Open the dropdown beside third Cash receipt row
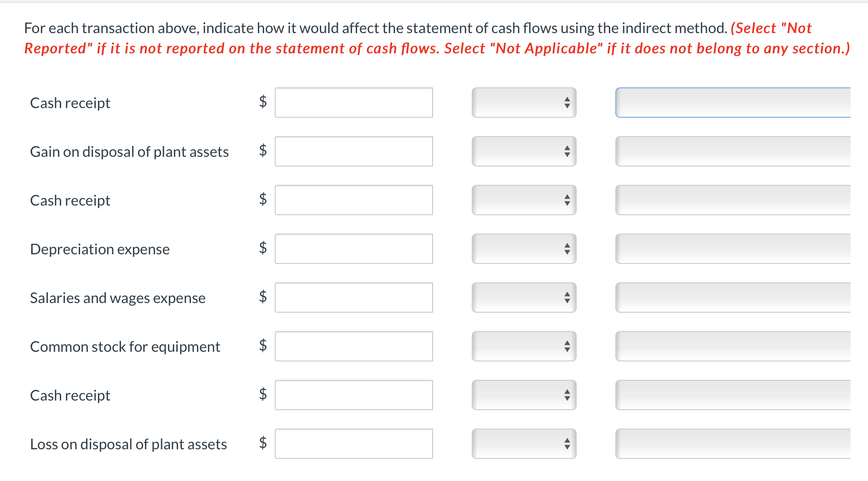Image resolution: width=868 pixels, height=481 pixels. (524, 200)
